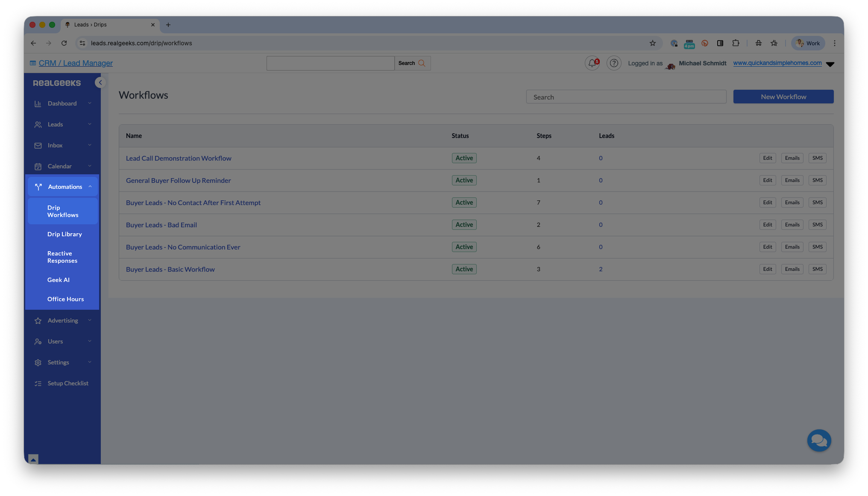Open the help question mark icon
The height and width of the screenshot is (496, 868).
point(614,63)
